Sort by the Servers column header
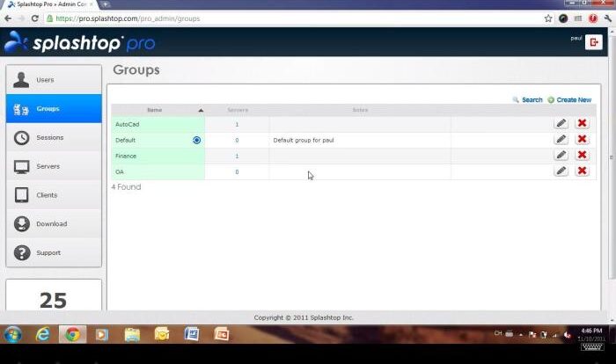 [x=238, y=110]
